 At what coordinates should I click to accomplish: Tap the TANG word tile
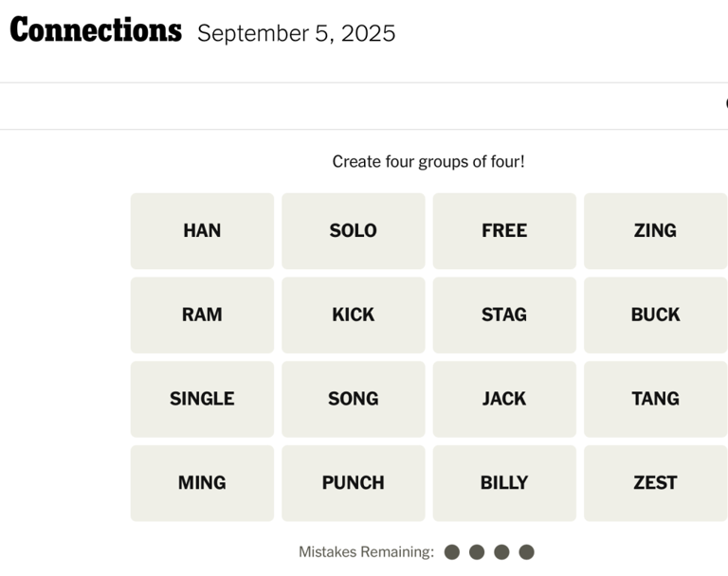(655, 399)
